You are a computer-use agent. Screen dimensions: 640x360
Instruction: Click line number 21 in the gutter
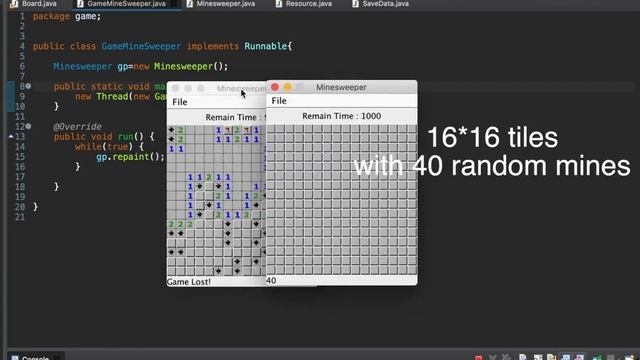(x=20, y=217)
